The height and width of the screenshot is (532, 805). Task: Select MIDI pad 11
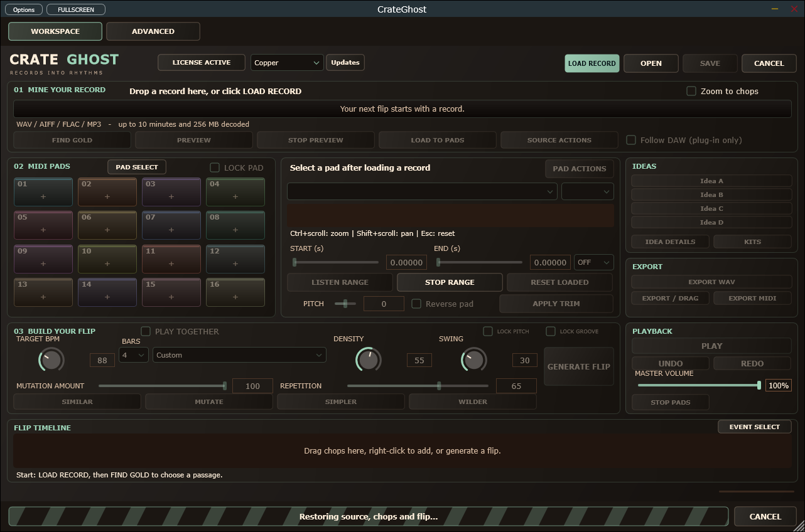pos(171,258)
